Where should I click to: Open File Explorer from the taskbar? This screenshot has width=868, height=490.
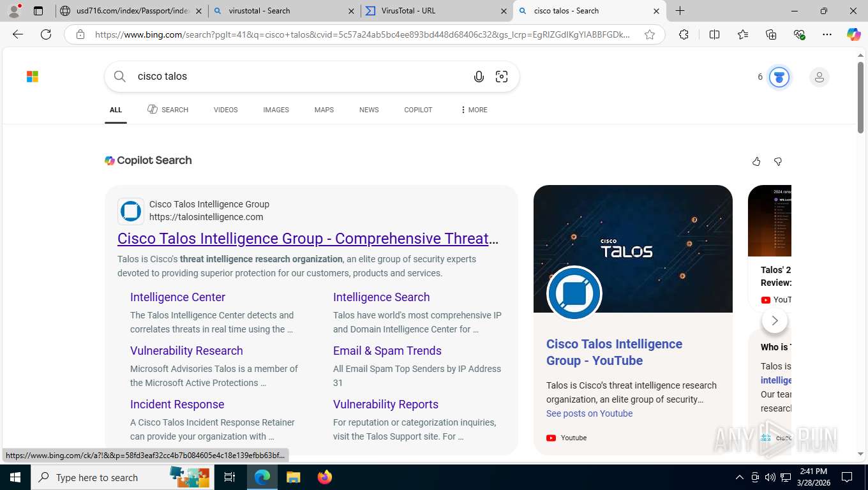pos(293,477)
